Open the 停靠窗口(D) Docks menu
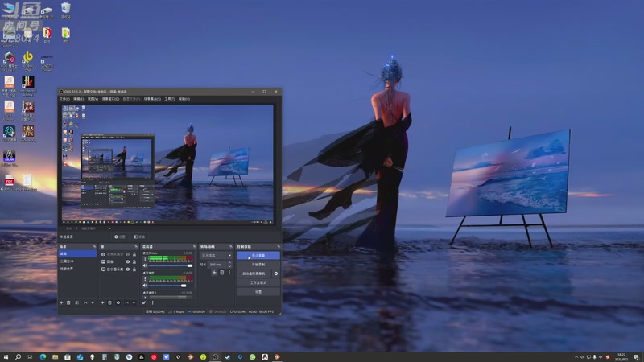Image resolution: width=644 pixels, height=362 pixels. point(110,99)
